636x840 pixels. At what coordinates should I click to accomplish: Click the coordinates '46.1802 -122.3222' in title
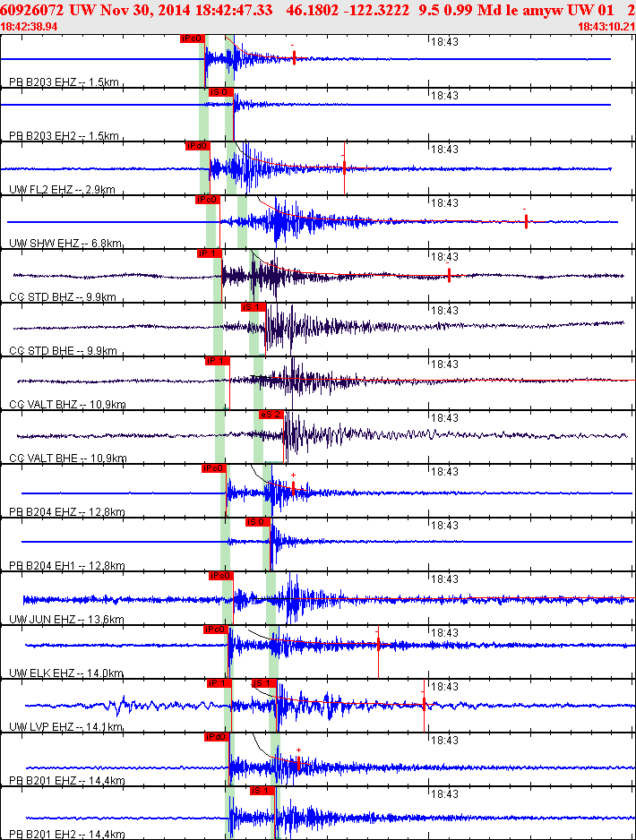click(x=348, y=10)
